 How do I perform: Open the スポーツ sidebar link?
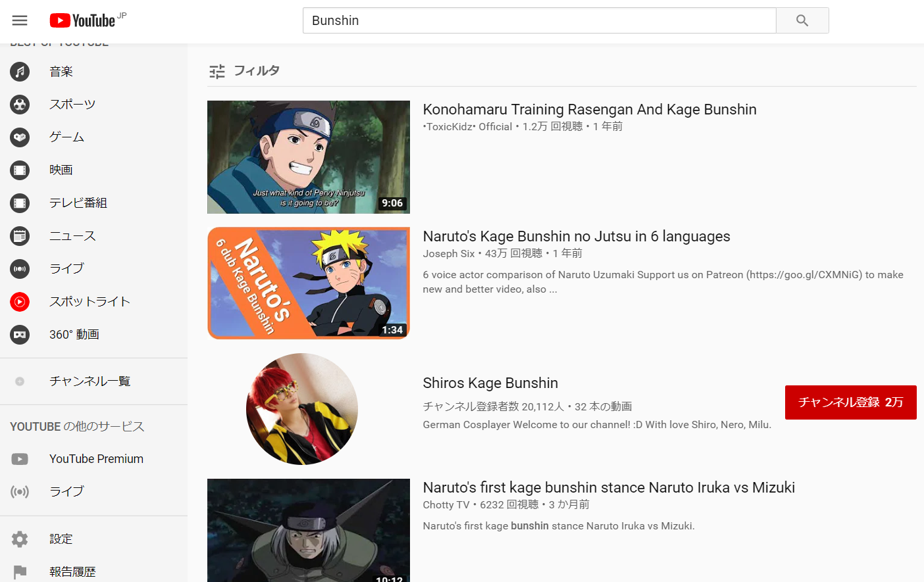pos(72,105)
